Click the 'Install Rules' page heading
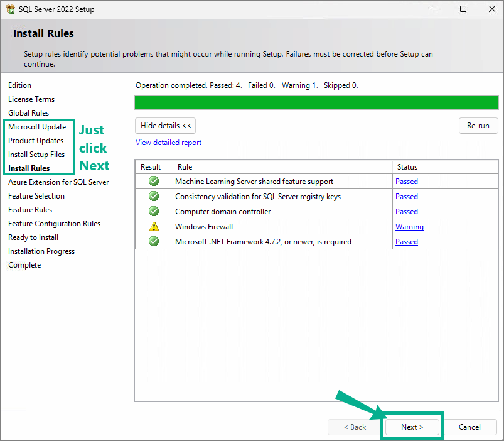The height and width of the screenshot is (441, 504). [x=43, y=33]
